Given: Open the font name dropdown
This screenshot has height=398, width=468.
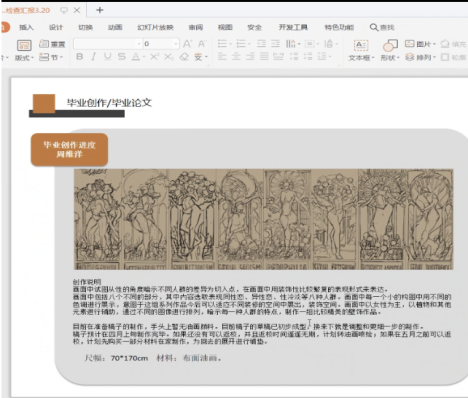Looking at the screenshot, I should point(108,44).
